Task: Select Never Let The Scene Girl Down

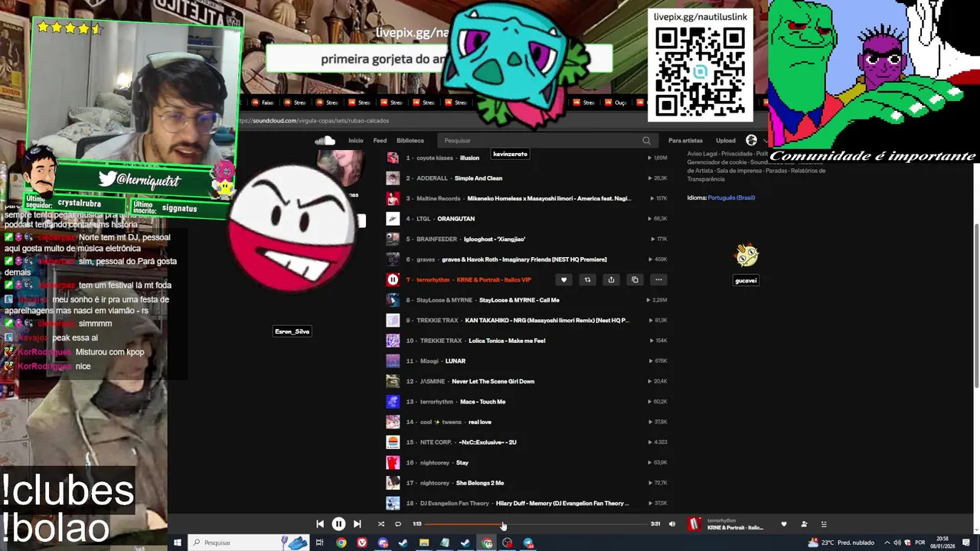Action: (526, 381)
